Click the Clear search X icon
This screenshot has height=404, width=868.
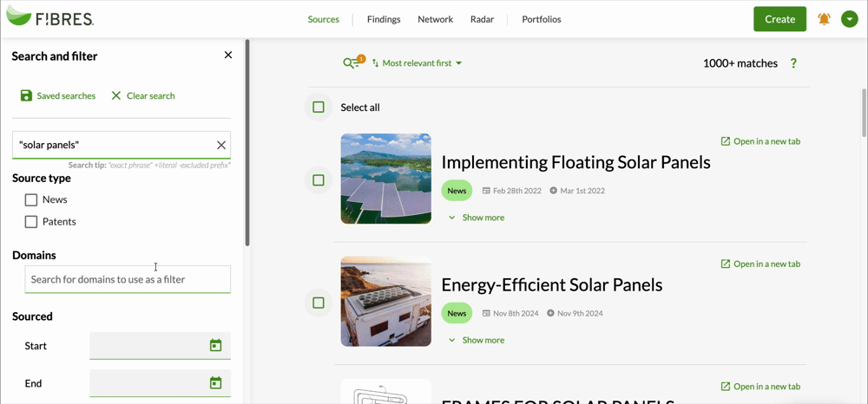tap(116, 95)
